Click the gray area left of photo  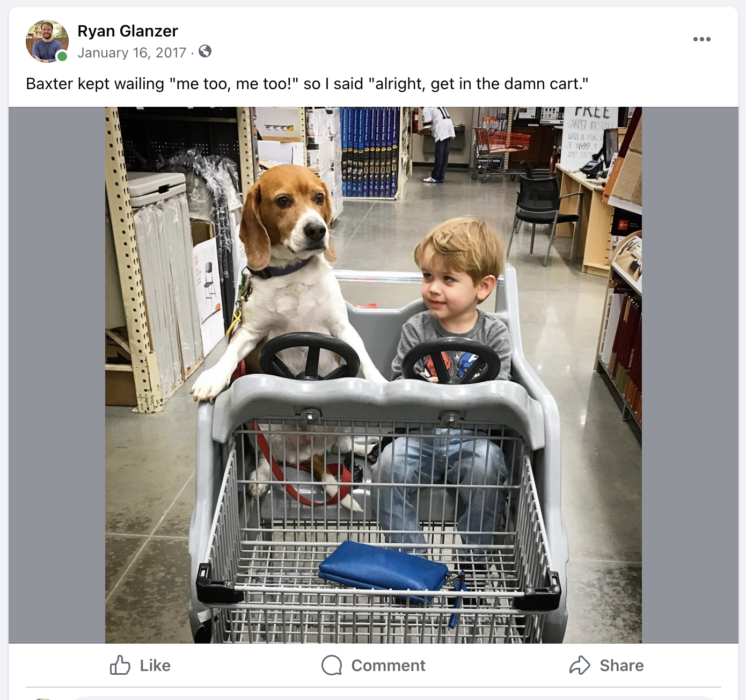(56, 375)
